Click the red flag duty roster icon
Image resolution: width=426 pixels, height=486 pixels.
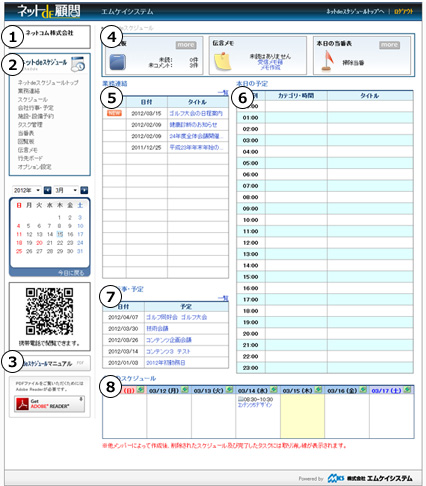coord(327,61)
